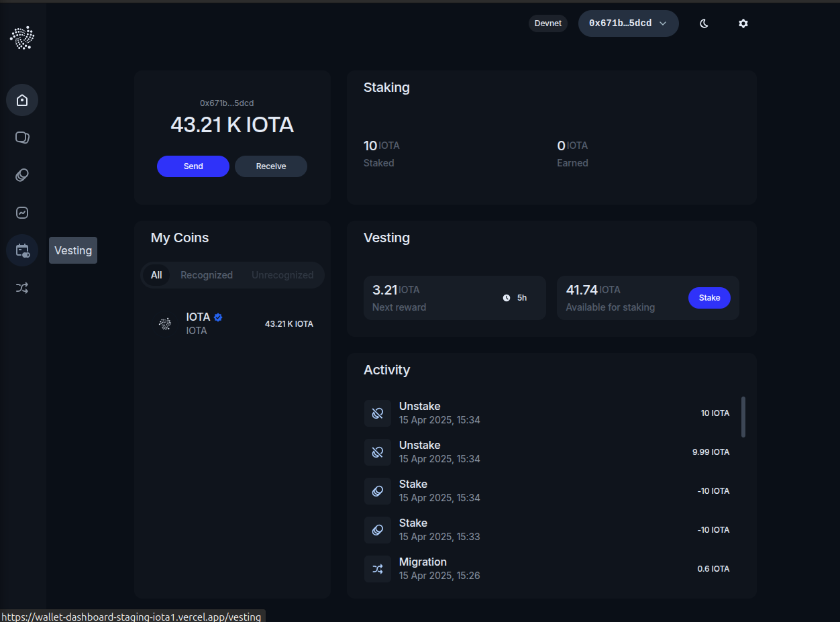
Task: Open the Home dashboard sidebar icon
Action: click(22, 100)
